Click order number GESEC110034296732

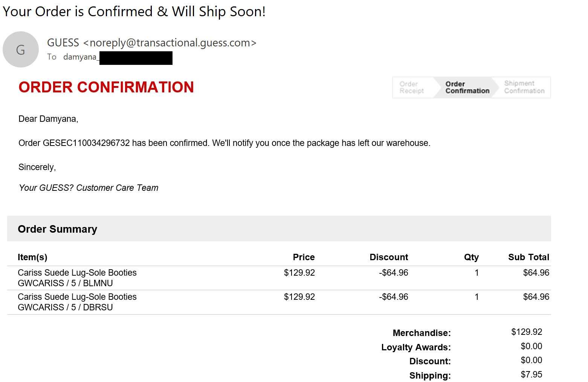click(86, 143)
